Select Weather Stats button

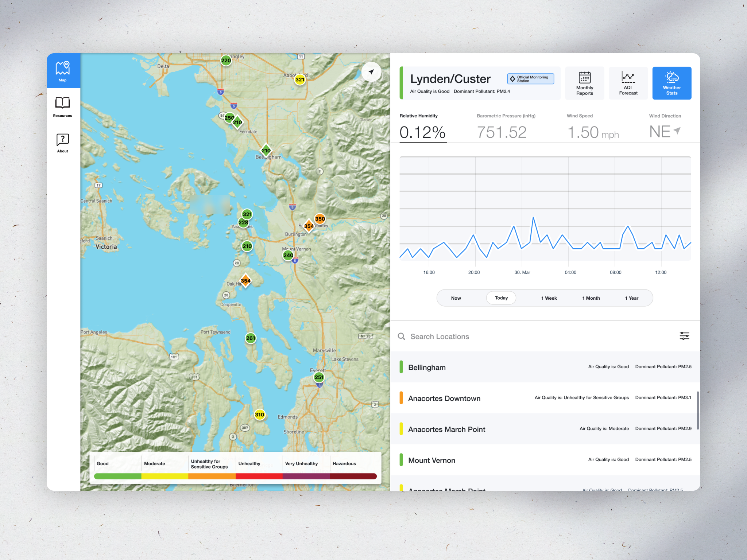672,83
